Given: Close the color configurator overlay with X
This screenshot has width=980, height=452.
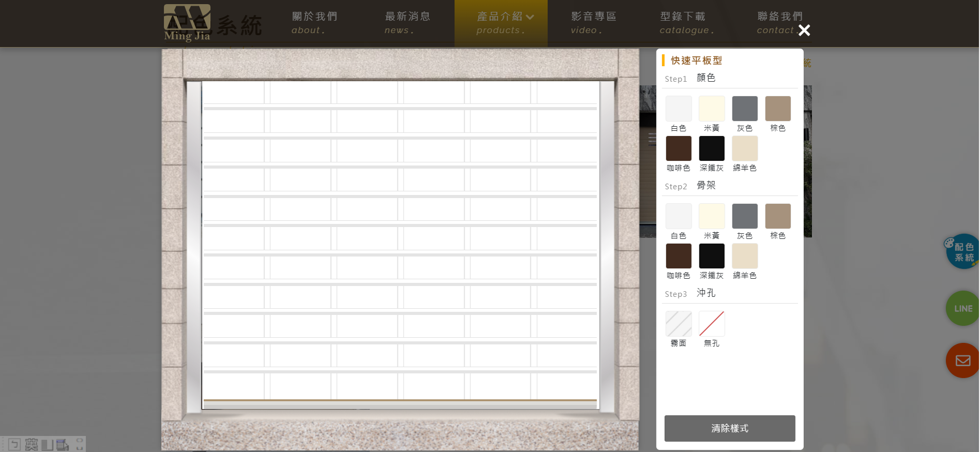Looking at the screenshot, I should [x=804, y=31].
